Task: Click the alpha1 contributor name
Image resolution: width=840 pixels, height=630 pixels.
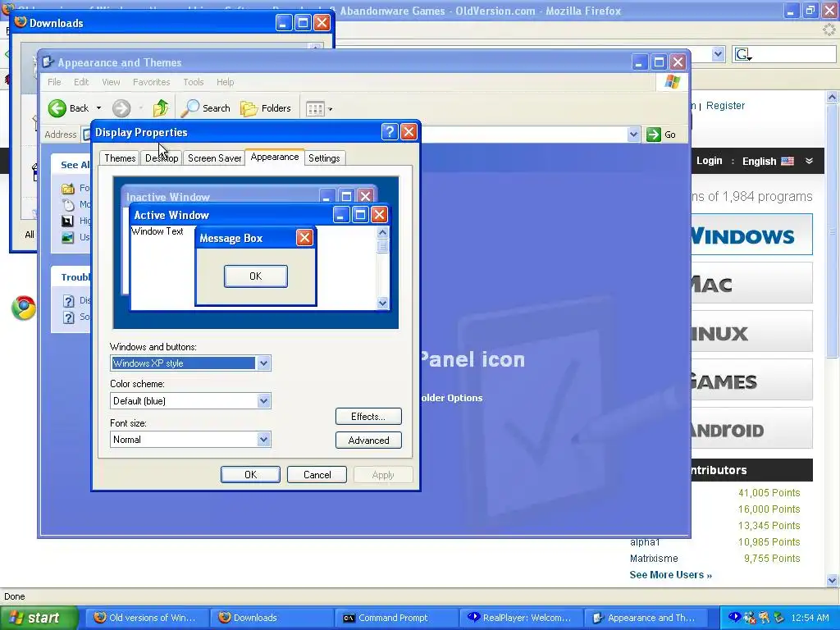Action: (x=645, y=541)
